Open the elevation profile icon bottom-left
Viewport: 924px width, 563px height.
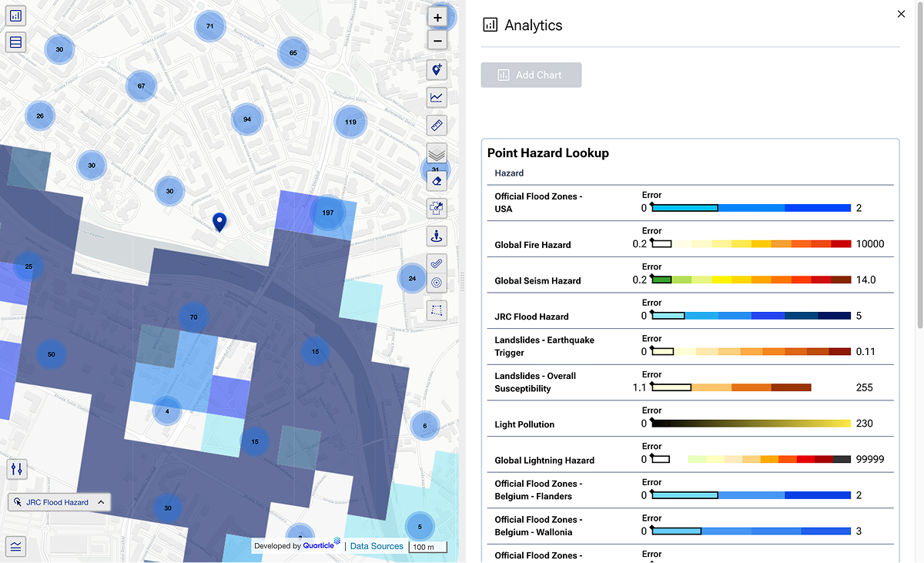[15, 546]
